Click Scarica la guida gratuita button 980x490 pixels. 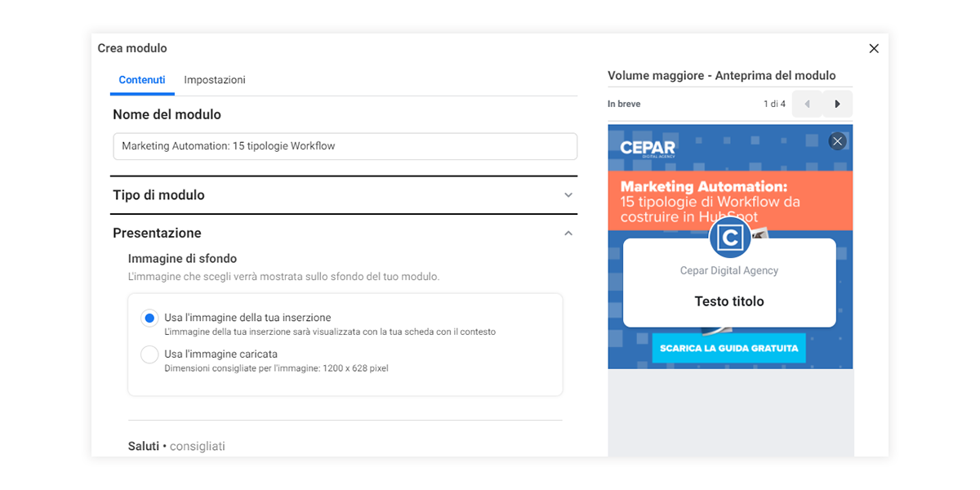(x=729, y=348)
